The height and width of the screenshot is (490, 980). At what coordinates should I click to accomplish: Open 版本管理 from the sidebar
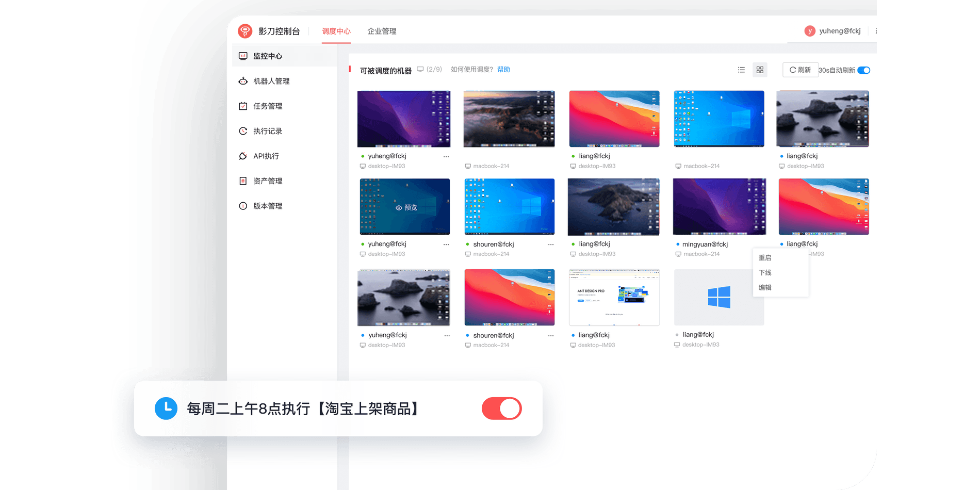(267, 206)
